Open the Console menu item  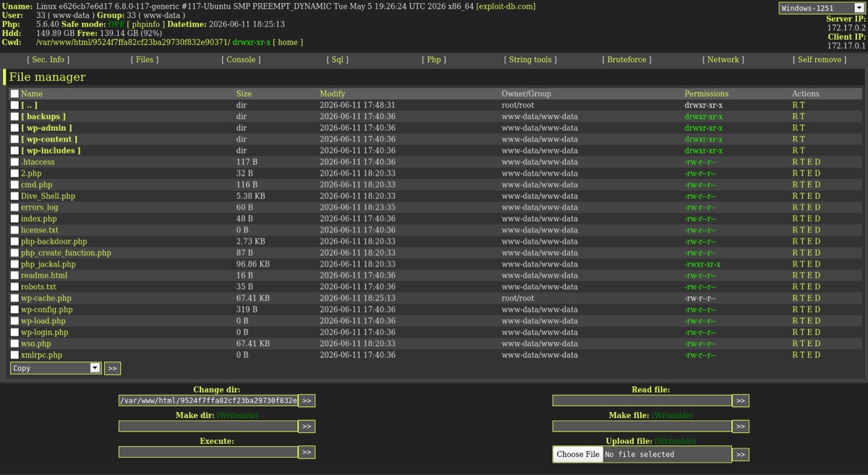(241, 60)
